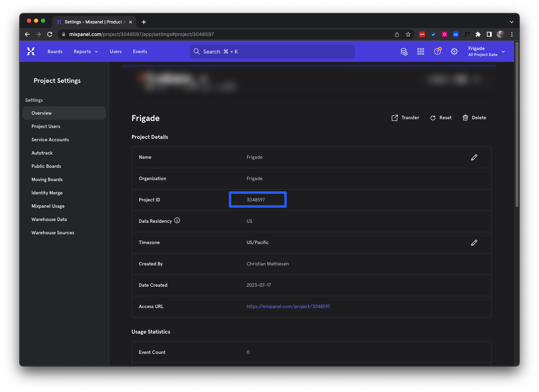The height and width of the screenshot is (392, 539).
Task: Click the browser forward arrow
Action: coord(38,34)
